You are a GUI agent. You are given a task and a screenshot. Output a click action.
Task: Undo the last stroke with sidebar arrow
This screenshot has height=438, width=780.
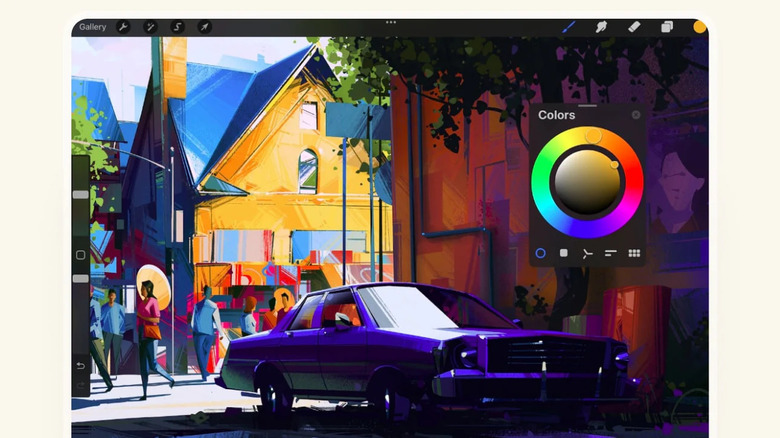tap(81, 366)
